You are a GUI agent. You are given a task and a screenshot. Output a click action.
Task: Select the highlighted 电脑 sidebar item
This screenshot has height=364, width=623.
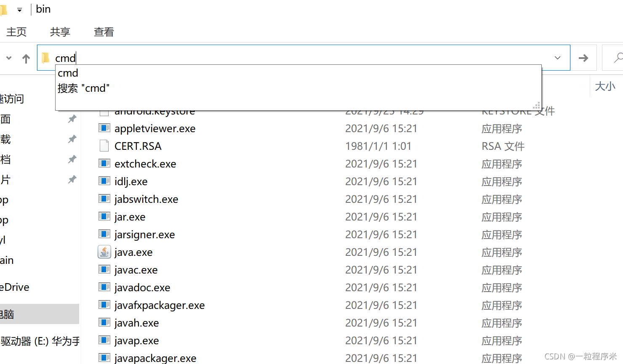(40, 314)
